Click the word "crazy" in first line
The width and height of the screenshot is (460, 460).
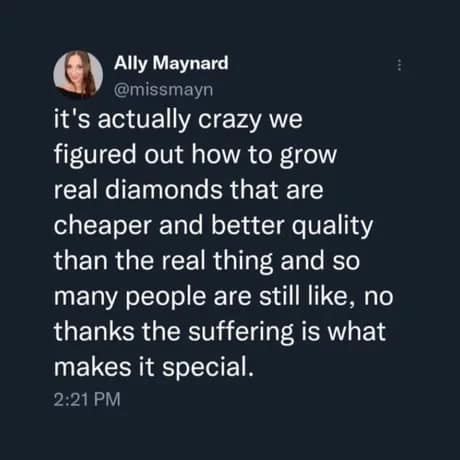click(x=229, y=119)
